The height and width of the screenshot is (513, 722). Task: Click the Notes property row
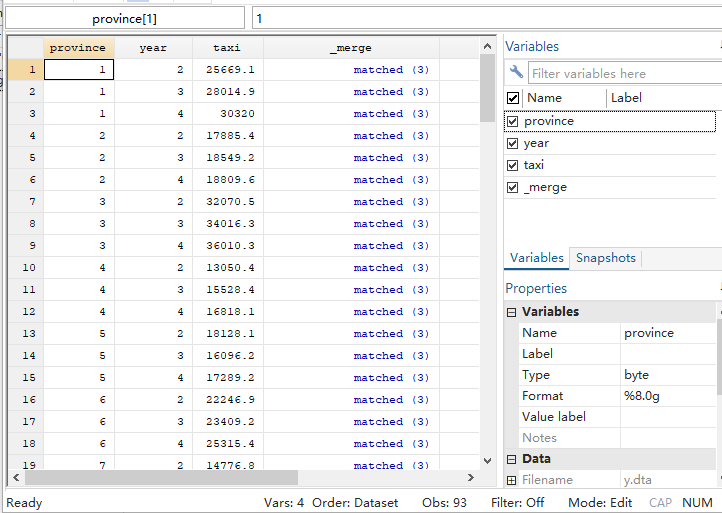click(617, 438)
